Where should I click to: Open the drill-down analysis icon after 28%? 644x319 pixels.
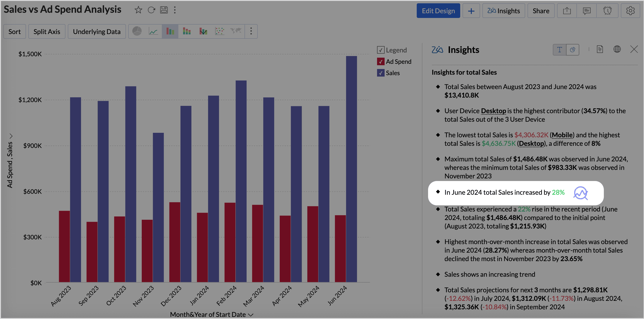[x=580, y=193]
